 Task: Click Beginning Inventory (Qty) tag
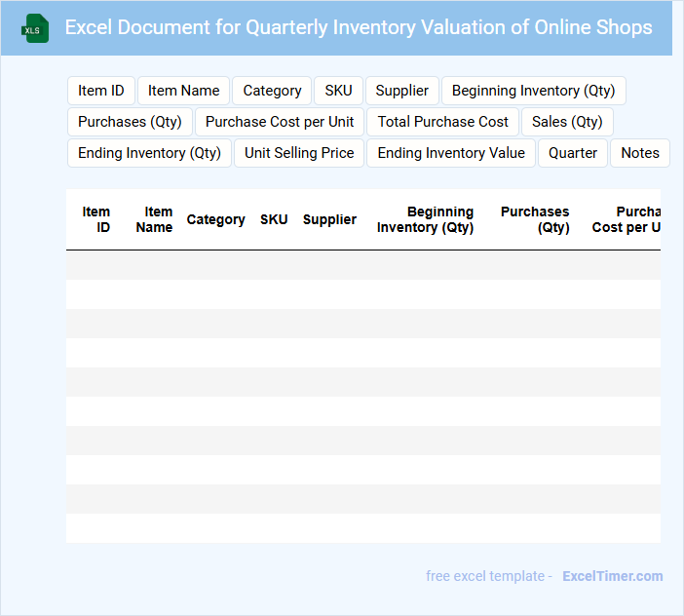(533, 91)
